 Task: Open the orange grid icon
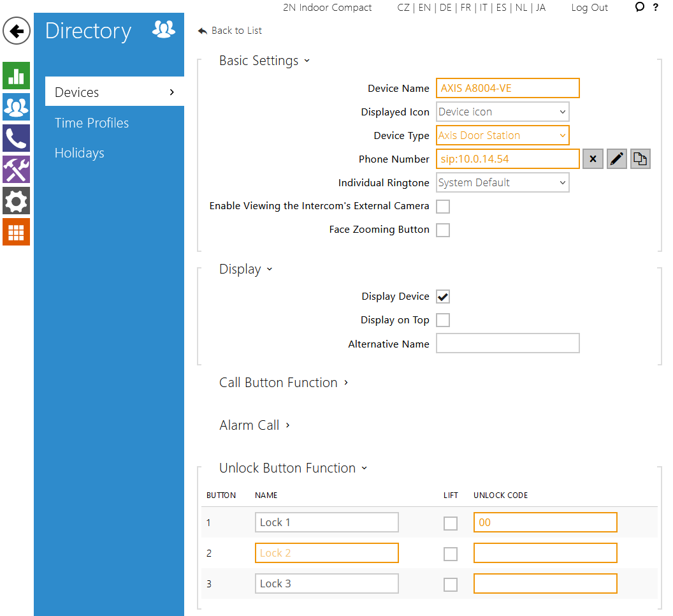pyautogui.click(x=17, y=232)
